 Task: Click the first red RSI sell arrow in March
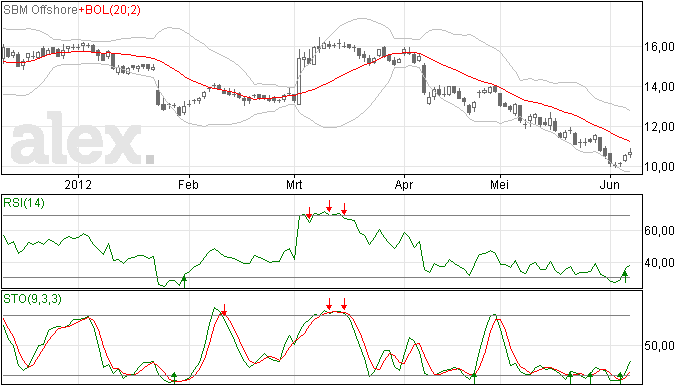click(309, 213)
